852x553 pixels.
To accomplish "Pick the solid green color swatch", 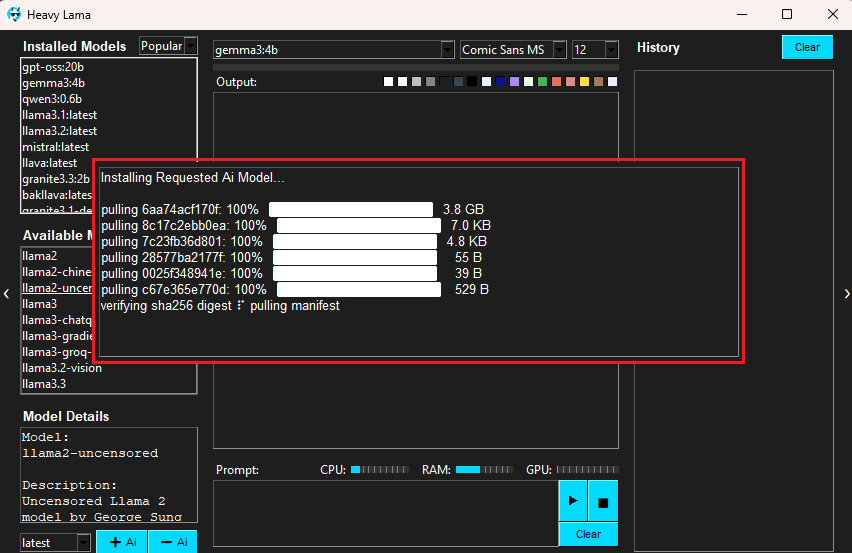I will pyautogui.click(x=542, y=81).
